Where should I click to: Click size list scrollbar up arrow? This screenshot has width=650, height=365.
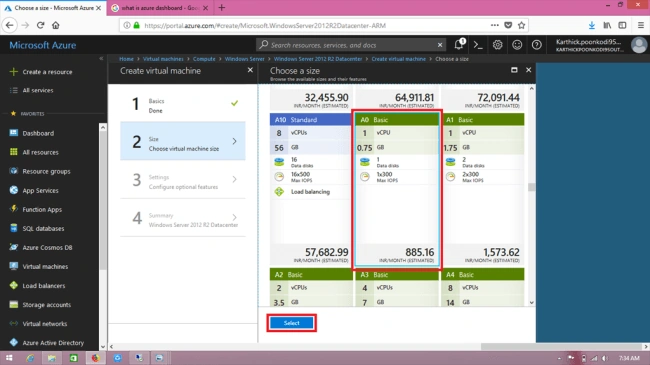coord(531,88)
